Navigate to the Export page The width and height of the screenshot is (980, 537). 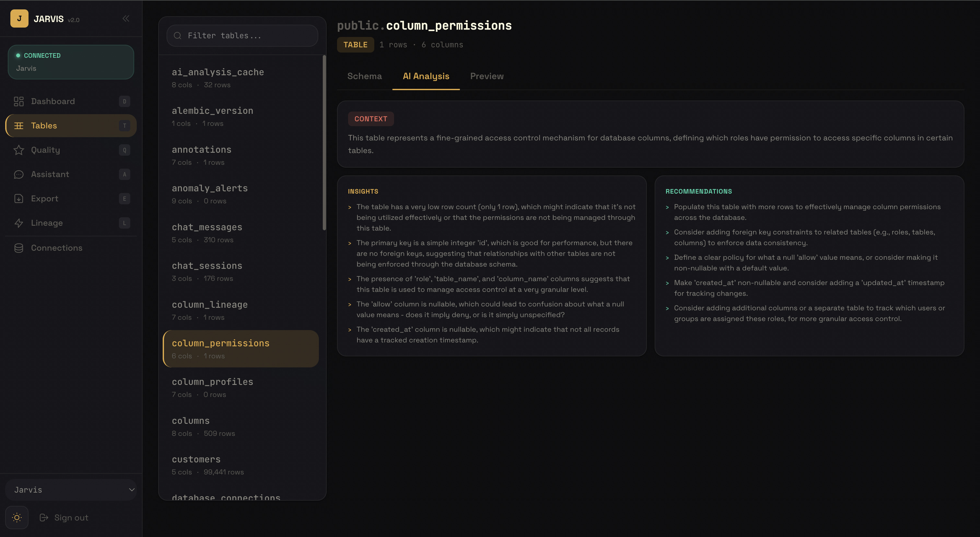pyautogui.click(x=71, y=199)
